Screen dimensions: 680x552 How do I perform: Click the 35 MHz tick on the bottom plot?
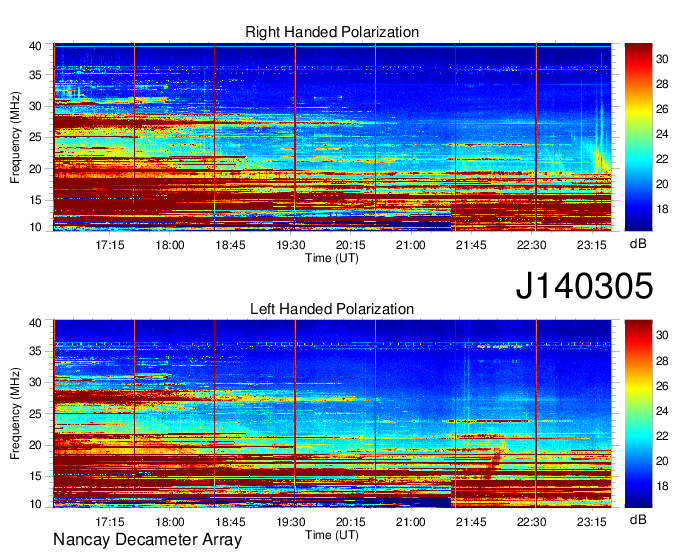[x=35, y=351]
